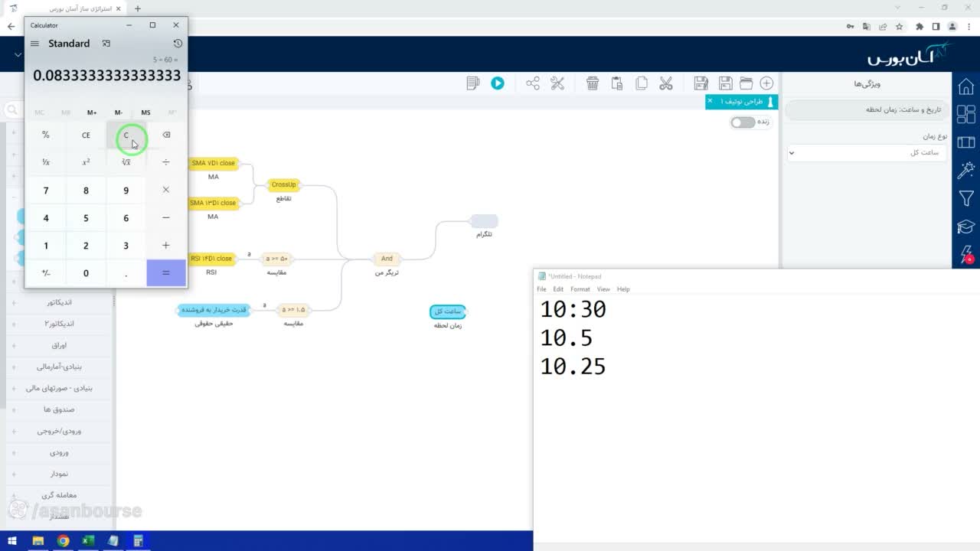
Task: Open the funnel filter icon in right sidebar
Action: [x=966, y=199]
